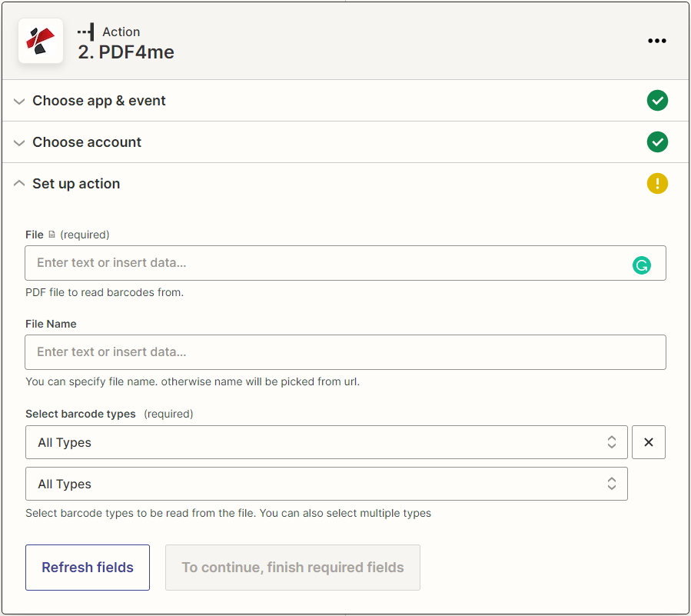Click green checkmark beside Choose account

tap(656, 142)
